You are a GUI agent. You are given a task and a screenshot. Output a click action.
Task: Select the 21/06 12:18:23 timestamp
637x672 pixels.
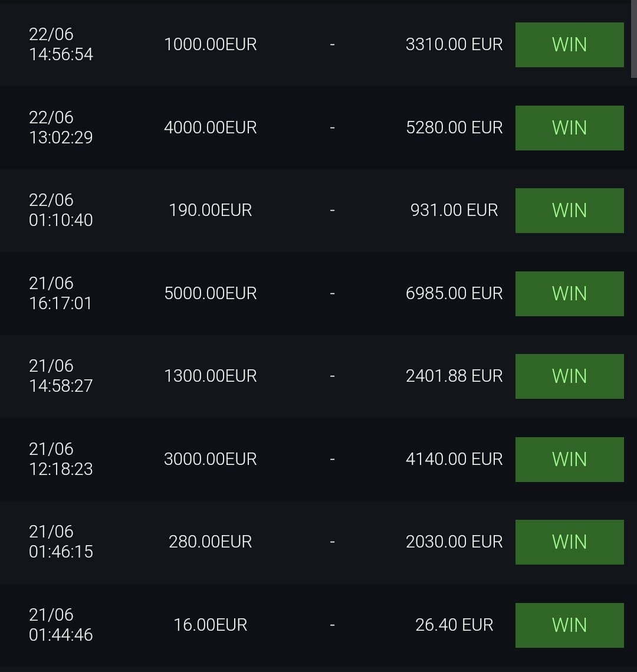click(61, 459)
